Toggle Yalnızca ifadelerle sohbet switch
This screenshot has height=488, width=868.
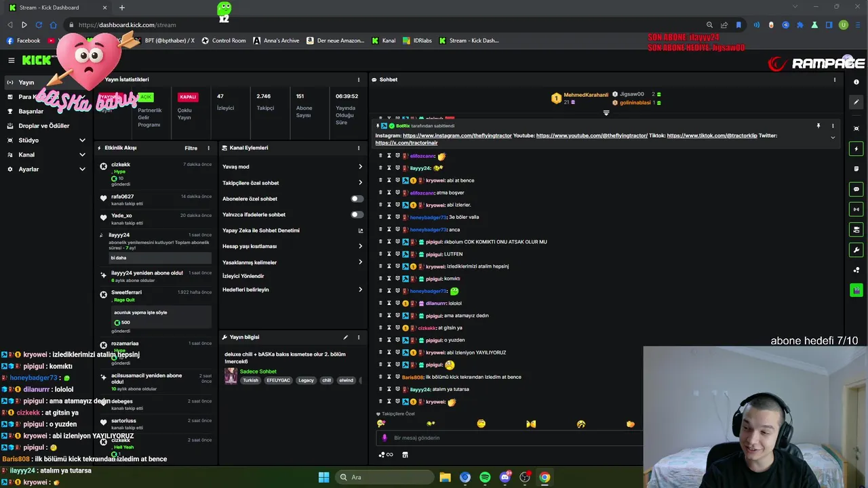pyautogui.click(x=357, y=214)
